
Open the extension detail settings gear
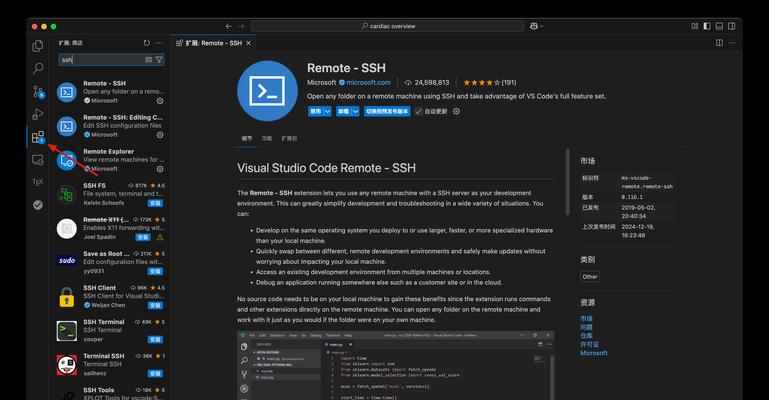pos(456,111)
